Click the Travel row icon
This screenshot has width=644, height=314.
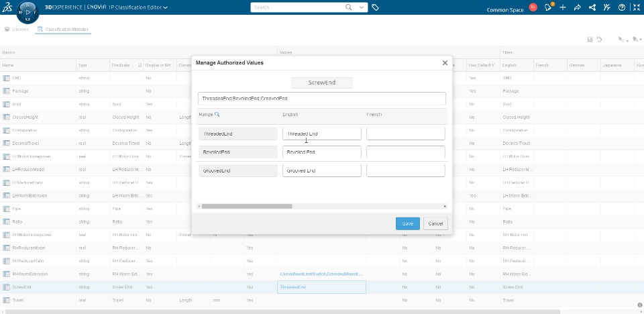point(6,301)
